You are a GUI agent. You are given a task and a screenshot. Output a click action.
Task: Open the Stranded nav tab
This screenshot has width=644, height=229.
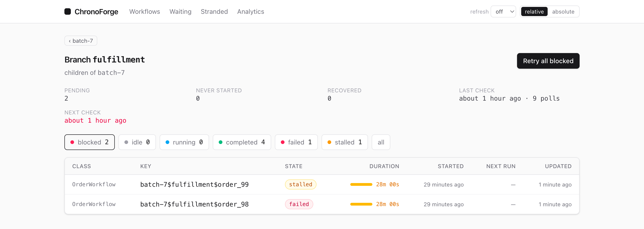pos(214,11)
